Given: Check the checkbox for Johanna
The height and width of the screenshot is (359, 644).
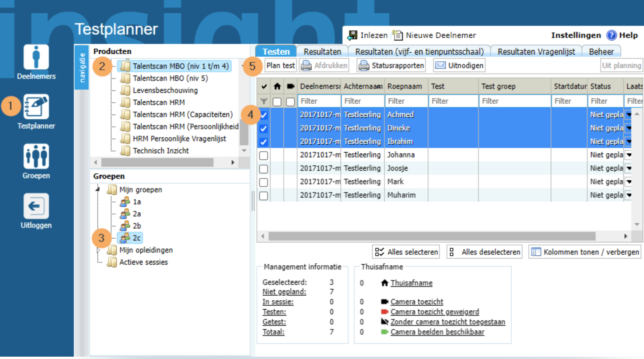Looking at the screenshot, I should (264, 155).
